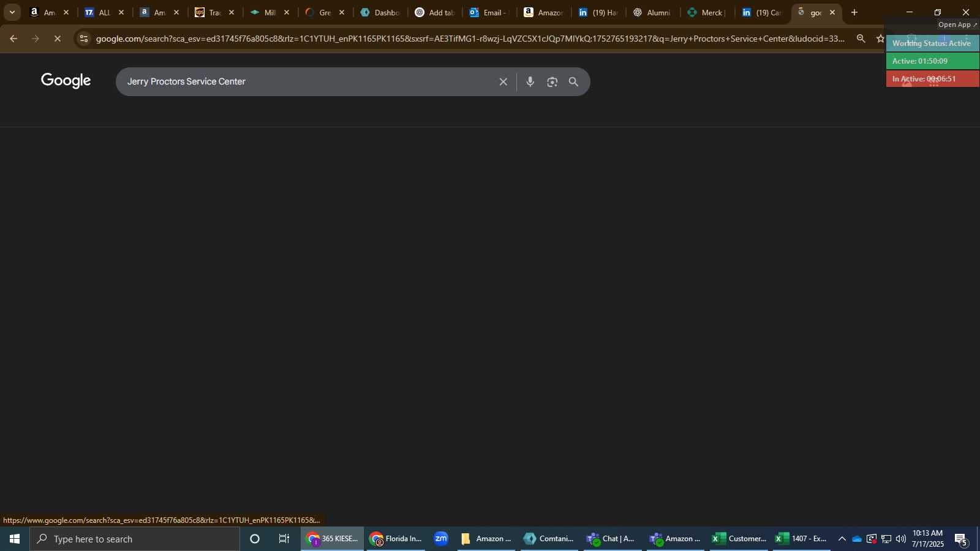The width and height of the screenshot is (980, 551).
Task: Close the Gre tab
Action: 342,12
